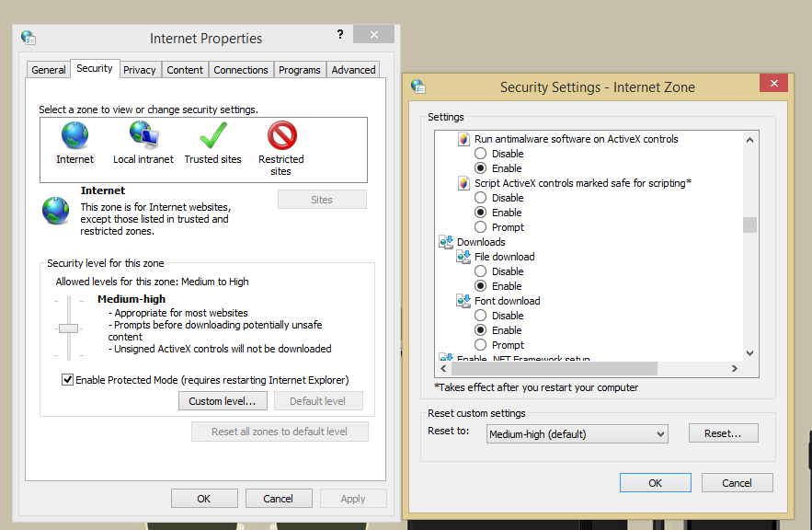This screenshot has height=530, width=812.
Task: Select Prompt for Script ActiveX controls
Action: (x=481, y=227)
